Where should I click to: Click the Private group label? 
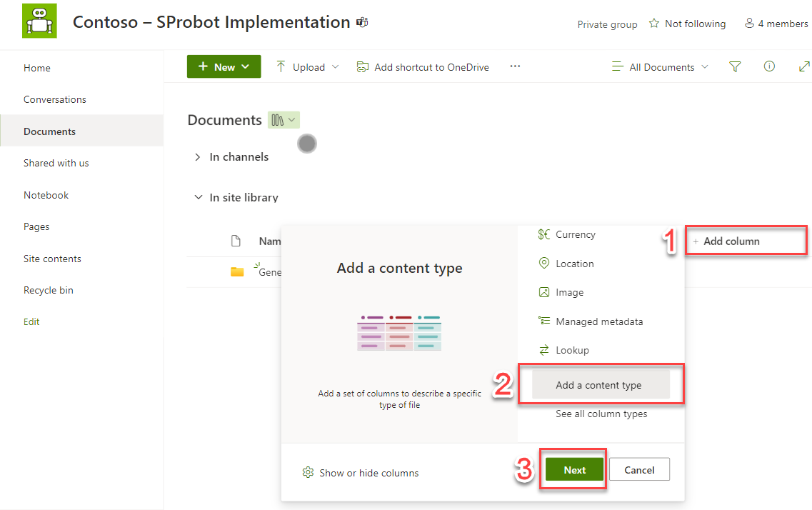pyautogui.click(x=607, y=24)
